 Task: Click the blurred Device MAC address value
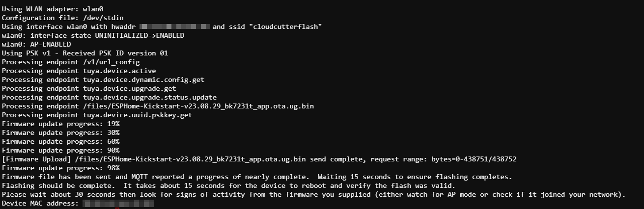(x=118, y=203)
